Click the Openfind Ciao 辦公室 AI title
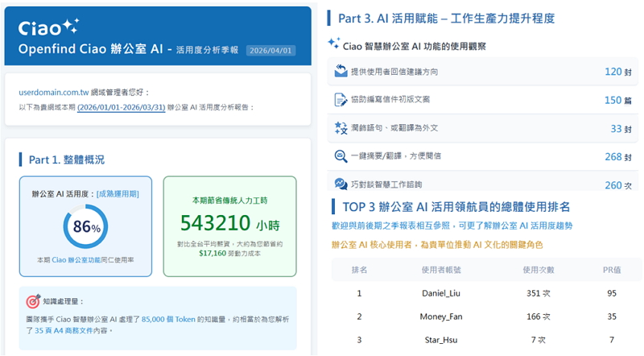Image resolution: width=644 pixels, height=356 pixels. tap(90, 49)
